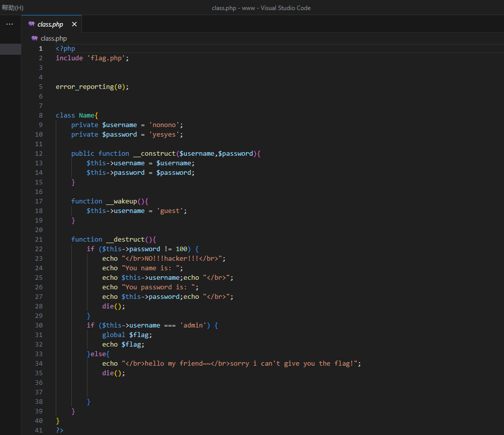This screenshot has height=435, width=504.
Task: Click "hello my friend" echo string
Action: (x=240, y=363)
